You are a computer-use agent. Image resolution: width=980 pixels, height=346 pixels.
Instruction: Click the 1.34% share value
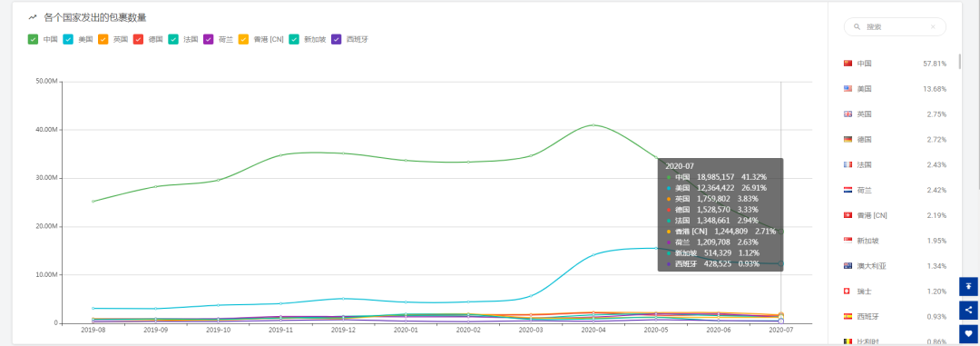(936, 265)
